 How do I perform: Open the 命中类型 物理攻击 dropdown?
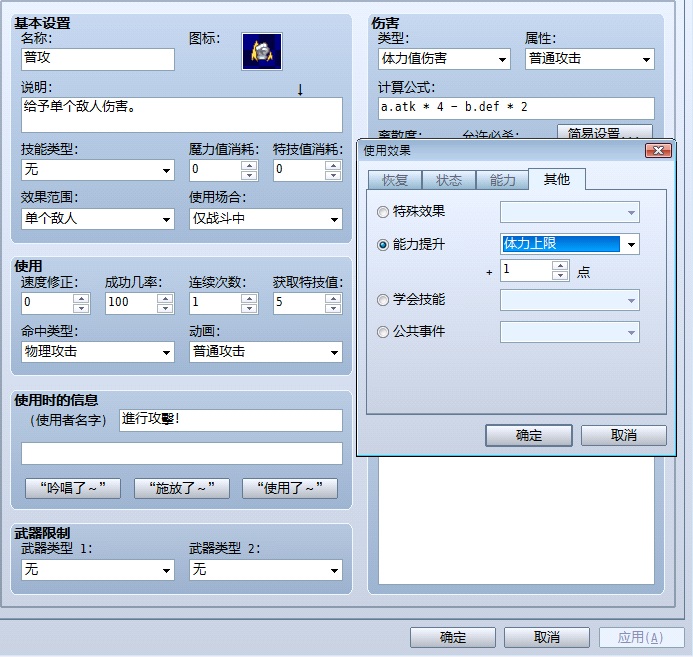[98, 352]
